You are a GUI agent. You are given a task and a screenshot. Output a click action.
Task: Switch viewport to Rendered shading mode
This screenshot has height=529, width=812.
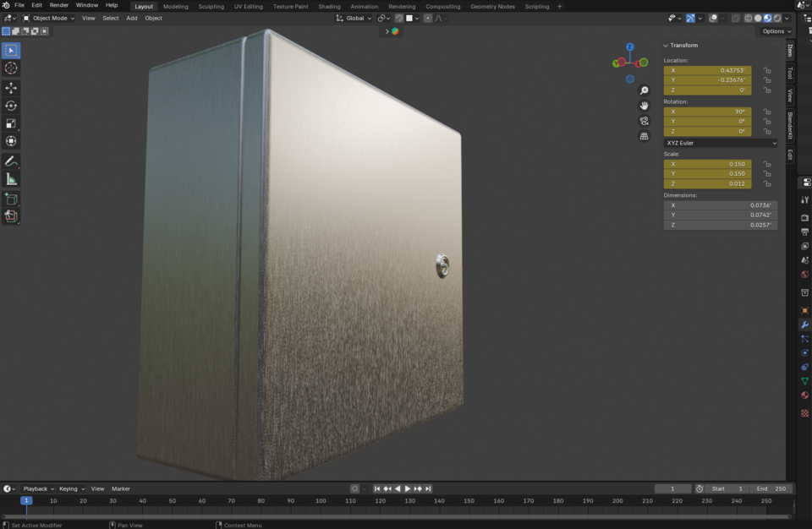click(x=776, y=17)
